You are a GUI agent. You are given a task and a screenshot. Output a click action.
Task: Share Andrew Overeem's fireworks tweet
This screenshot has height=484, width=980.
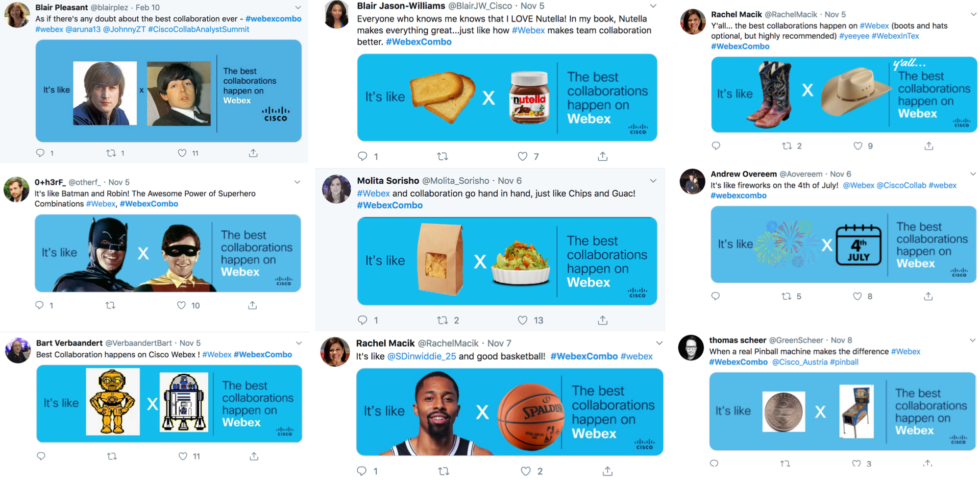tap(928, 296)
